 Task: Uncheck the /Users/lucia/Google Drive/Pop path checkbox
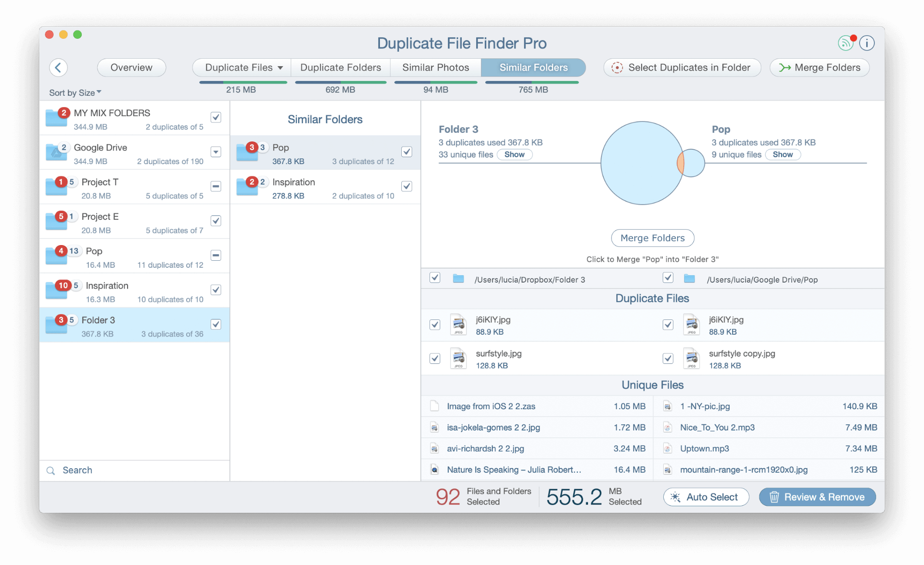click(668, 278)
